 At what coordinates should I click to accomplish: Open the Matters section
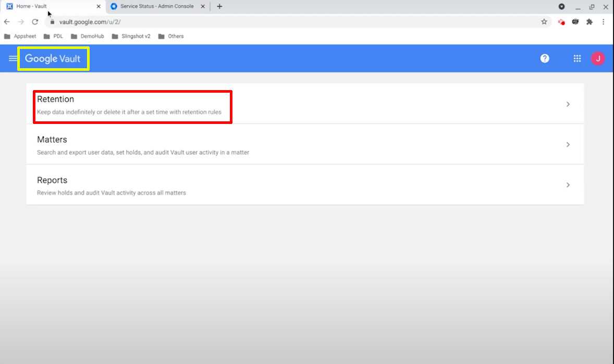305,144
